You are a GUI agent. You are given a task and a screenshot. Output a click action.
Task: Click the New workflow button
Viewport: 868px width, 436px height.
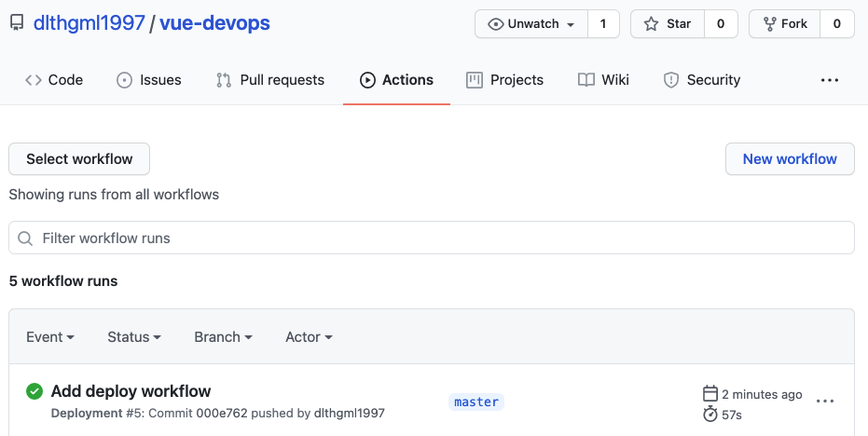pyautogui.click(x=790, y=158)
